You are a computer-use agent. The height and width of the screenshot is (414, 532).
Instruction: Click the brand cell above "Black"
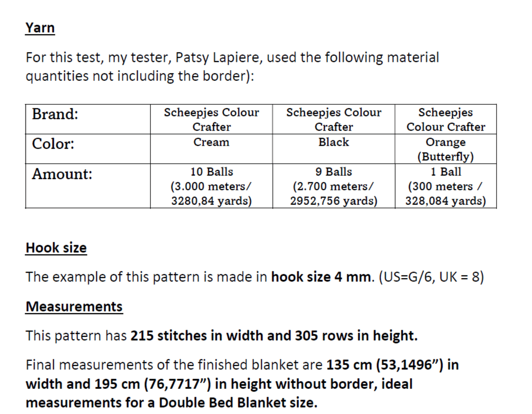333,119
